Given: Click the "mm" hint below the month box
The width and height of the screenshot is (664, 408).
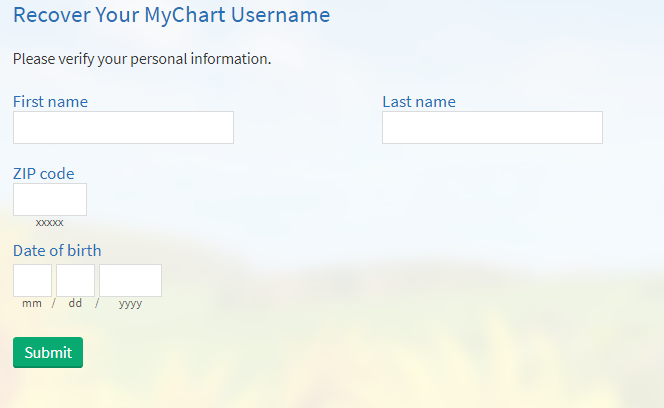Looking at the screenshot, I should 32,303.
